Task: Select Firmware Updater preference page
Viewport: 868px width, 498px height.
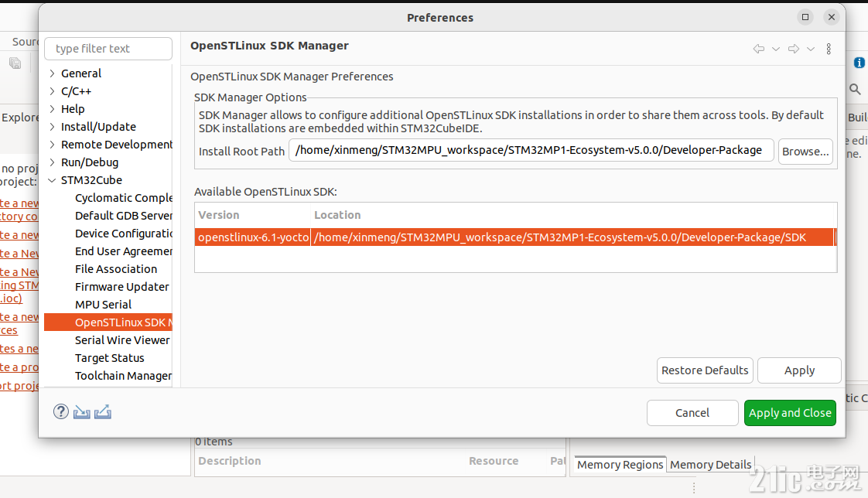Action: point(121,287)
